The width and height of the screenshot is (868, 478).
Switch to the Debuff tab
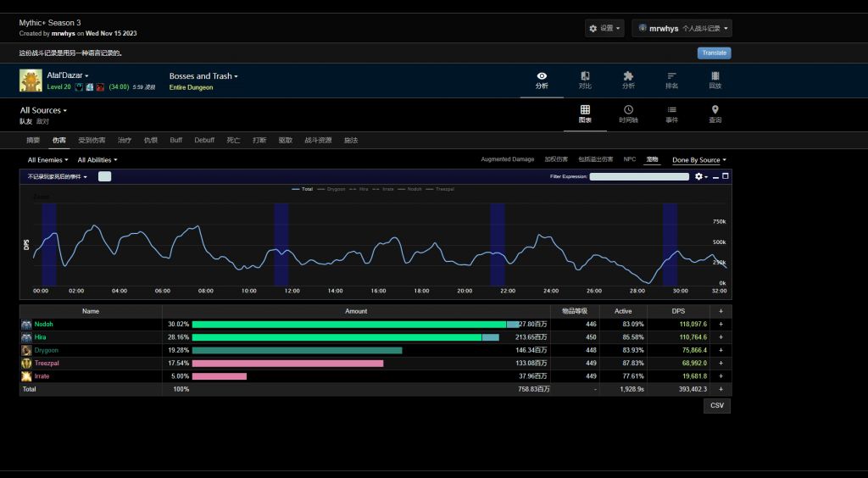pyautogui.click(x=204, y=140)
